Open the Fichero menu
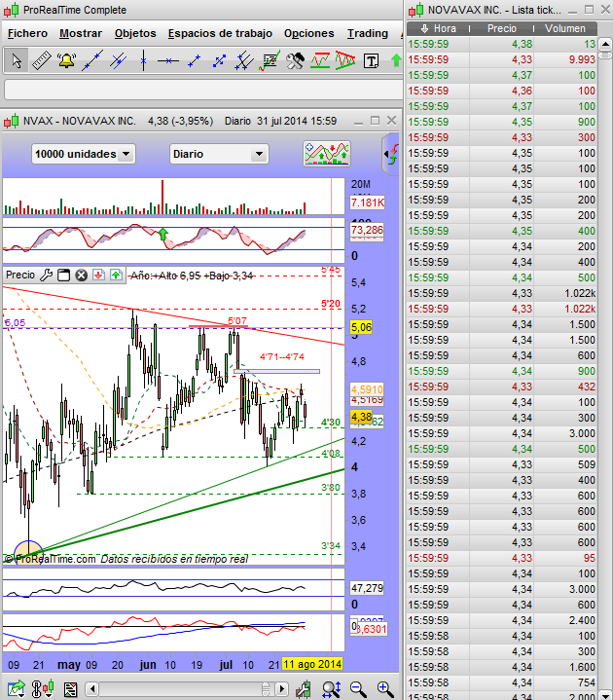 pos(27,33)
